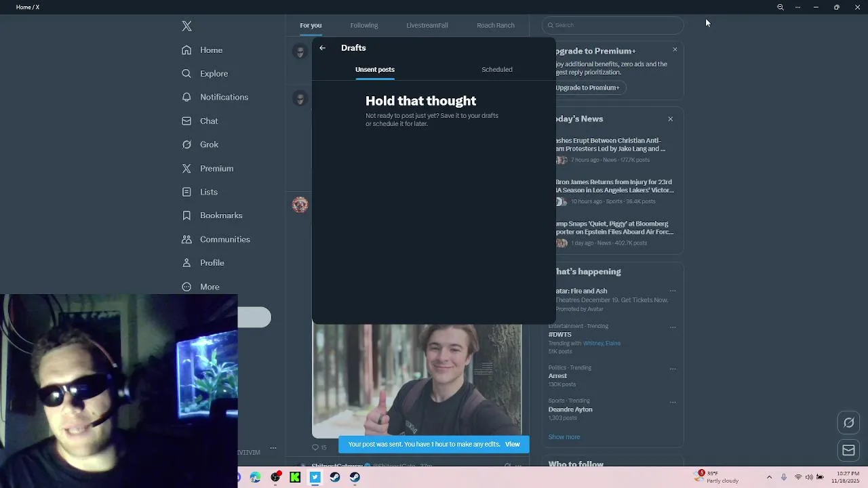Image resolution: width=868 pixels, height=488 pixels.
Task: Switch to the Unsent posts tab
Action: click(x=375, y=69)
